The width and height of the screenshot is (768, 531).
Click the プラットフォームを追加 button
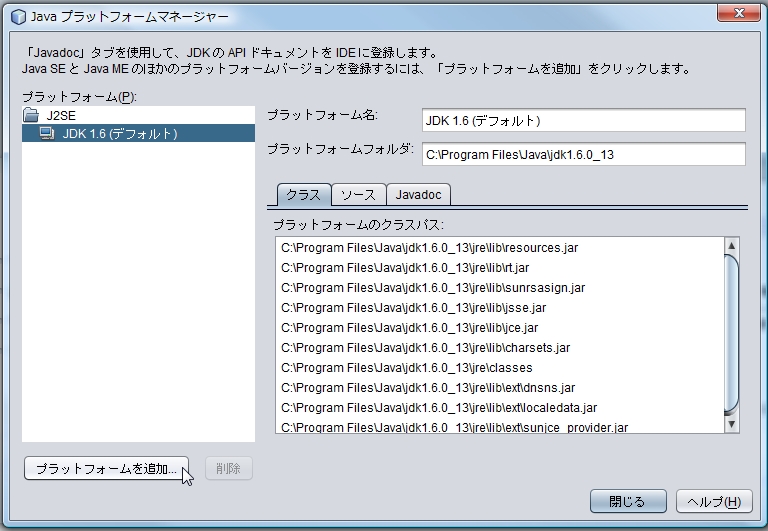point(106,468)
